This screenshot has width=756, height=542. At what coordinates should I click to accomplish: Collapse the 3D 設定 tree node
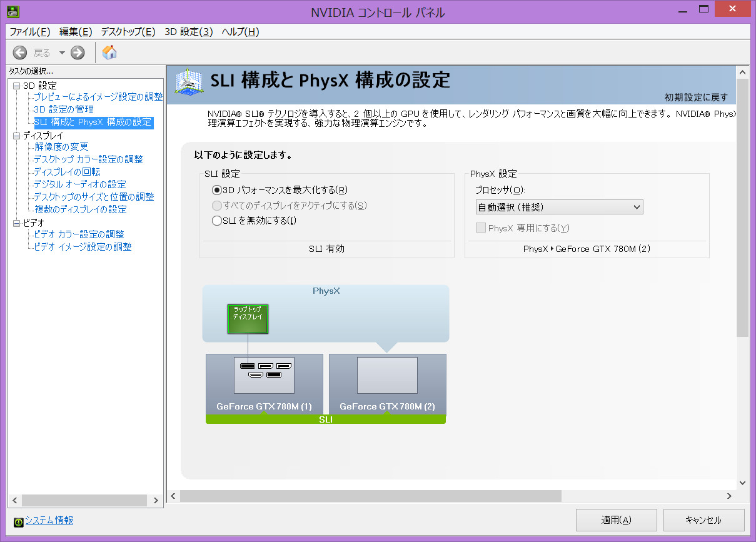point(17,86)
